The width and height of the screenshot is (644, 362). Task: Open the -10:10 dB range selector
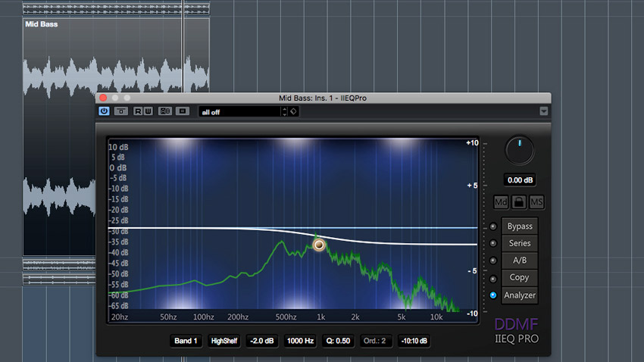coord(414,341)
